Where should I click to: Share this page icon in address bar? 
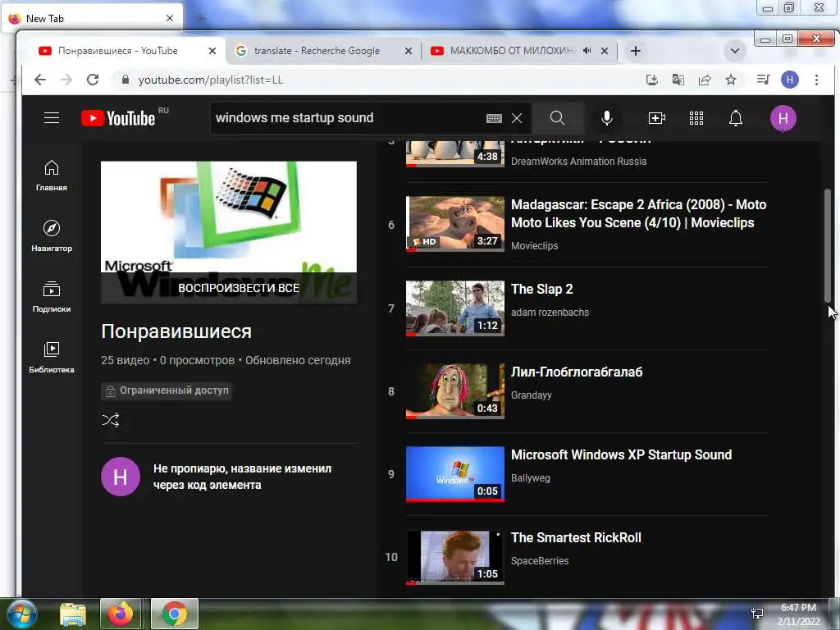pyautogui.click(x=705, y=80)
